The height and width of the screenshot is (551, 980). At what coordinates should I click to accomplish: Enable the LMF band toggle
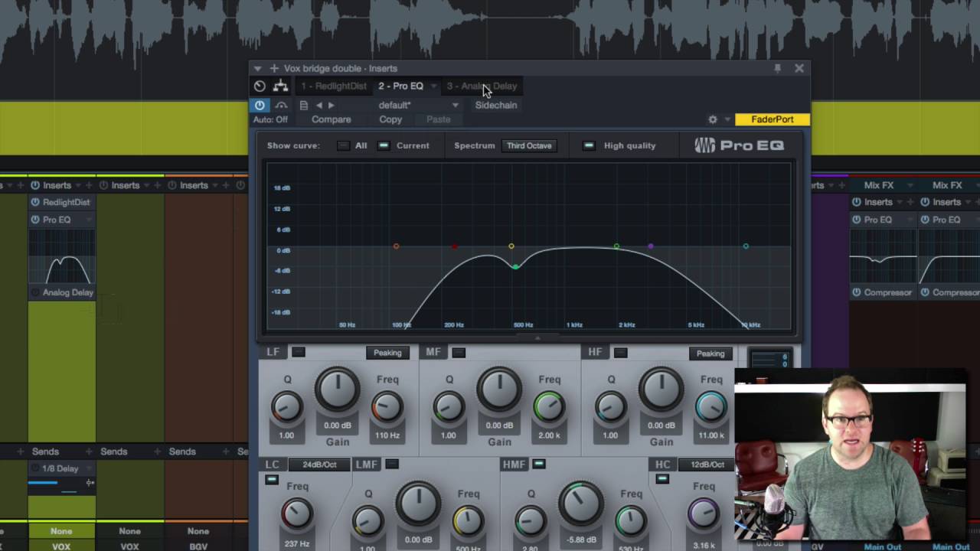tap(392, 464)
